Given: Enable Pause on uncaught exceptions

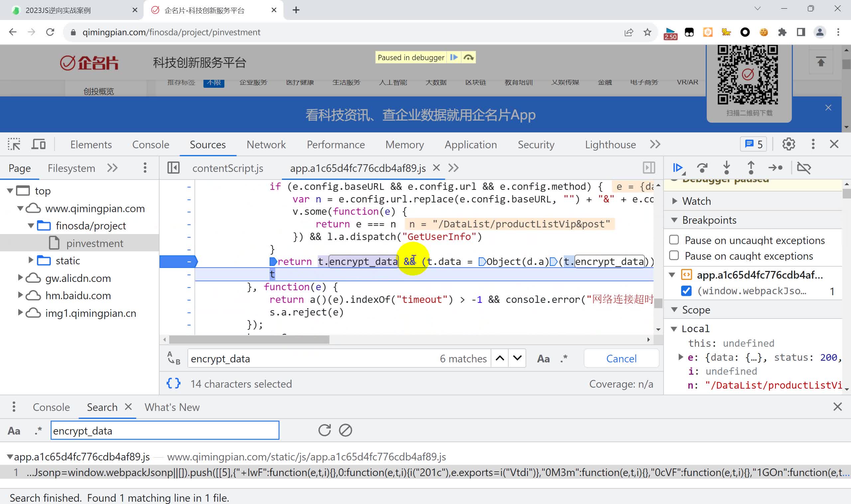Looking at the screenshot, I should click(674, 240).
